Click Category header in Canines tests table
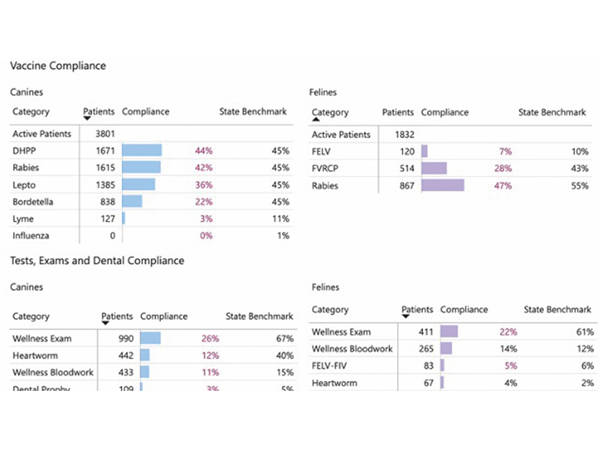This screenshot has width=600, height=450. [31, 316]
